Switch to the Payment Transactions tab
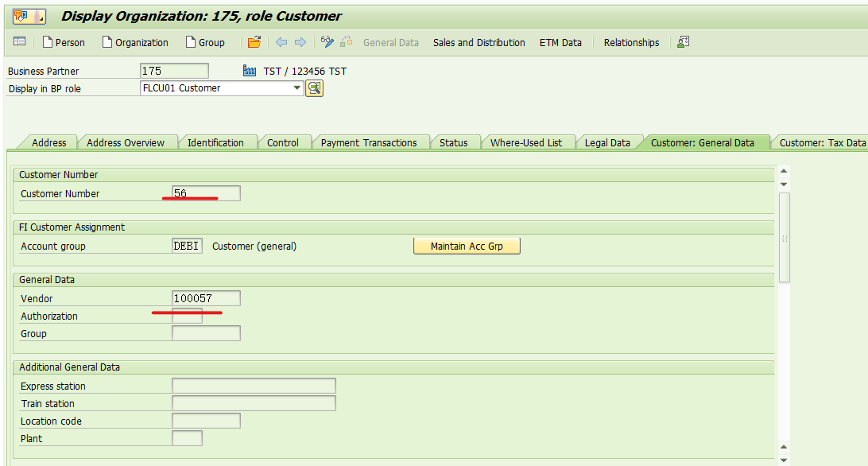This screenshot has width=868, height=466. (x=369, y=142)
